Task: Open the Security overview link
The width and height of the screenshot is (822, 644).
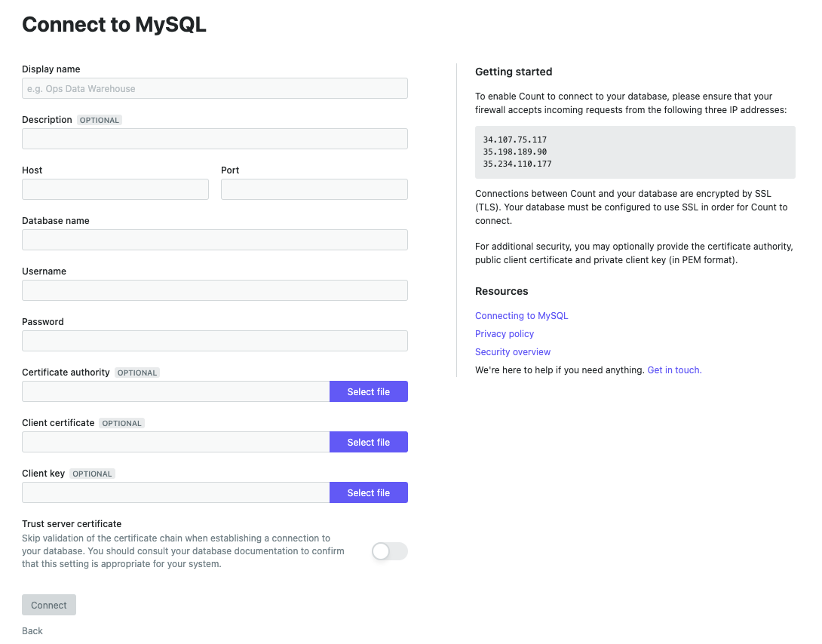Action: click(513, 351)
